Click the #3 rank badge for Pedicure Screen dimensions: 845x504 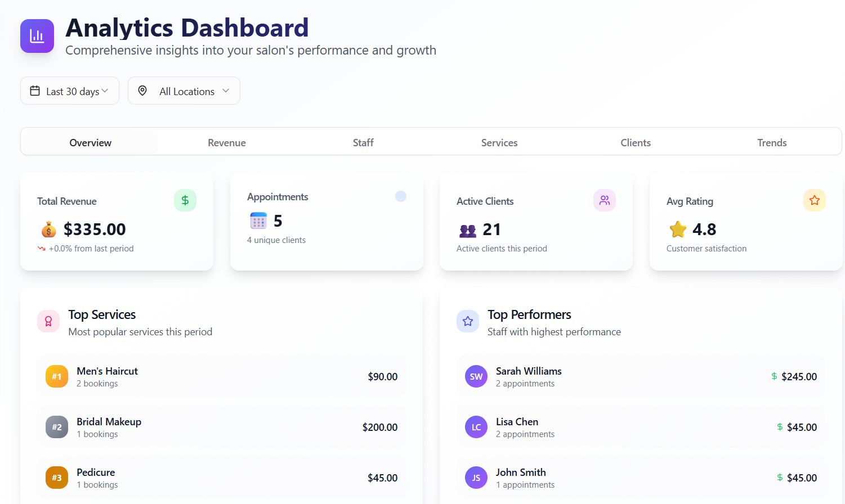pyautogui.click(x=57, y=478)
